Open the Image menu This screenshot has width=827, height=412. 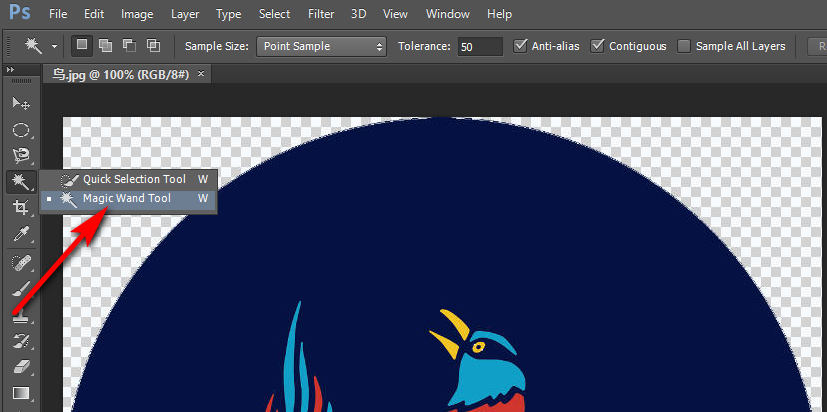pyautogui.click(x=137, y=14)
